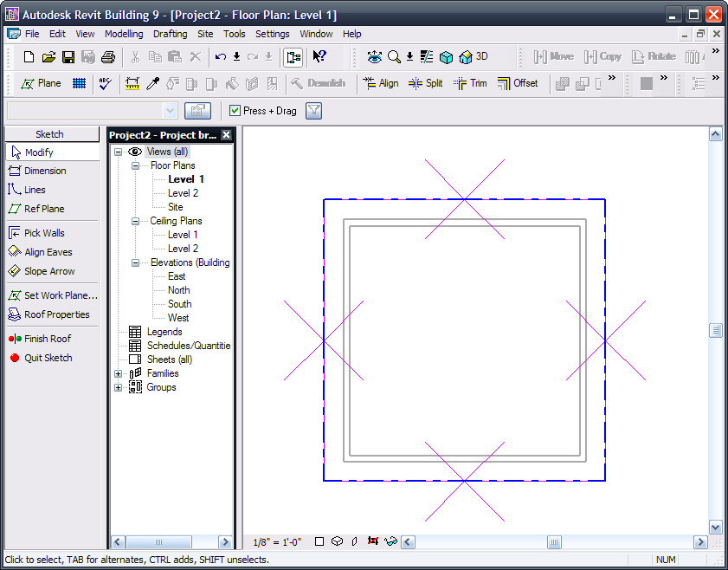Click the Offset tool
This screenshot has width=728, height=570.
(x=516, y=83)
